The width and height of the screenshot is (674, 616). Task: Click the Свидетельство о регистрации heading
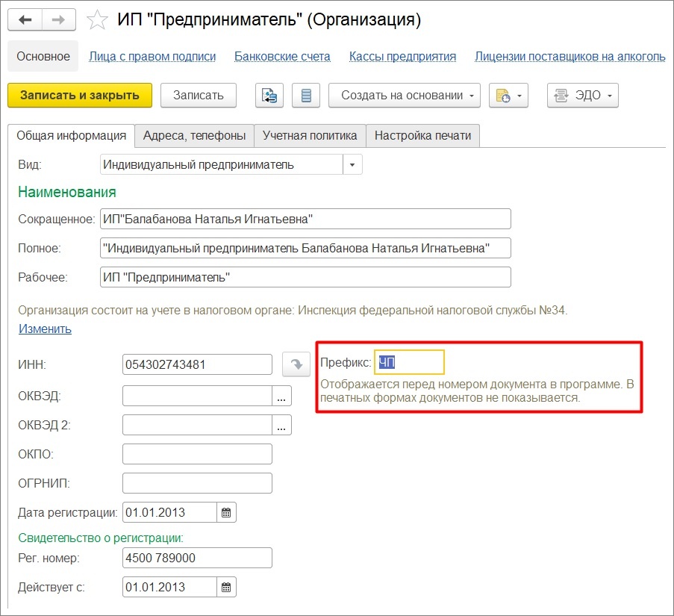click(x=101, y=538)
